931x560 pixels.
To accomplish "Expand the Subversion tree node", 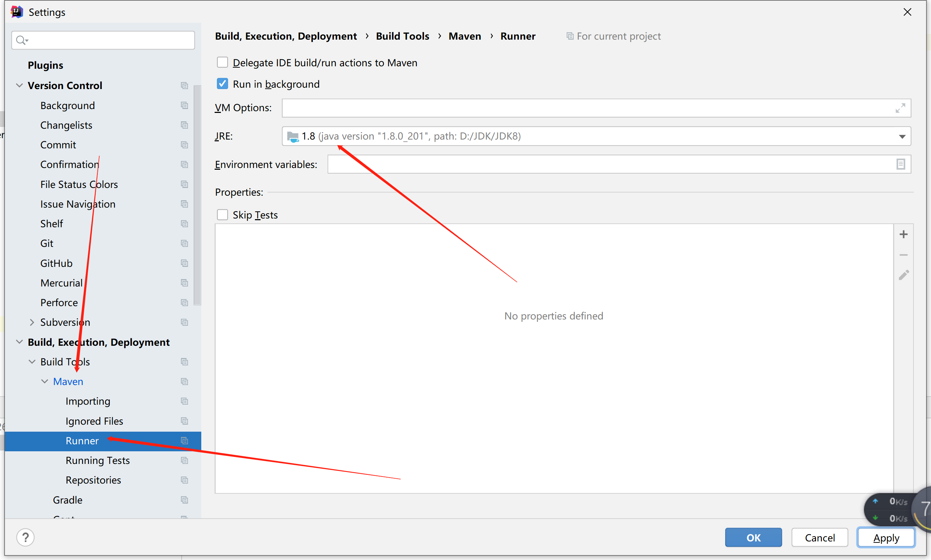I will tap(32, 322).
